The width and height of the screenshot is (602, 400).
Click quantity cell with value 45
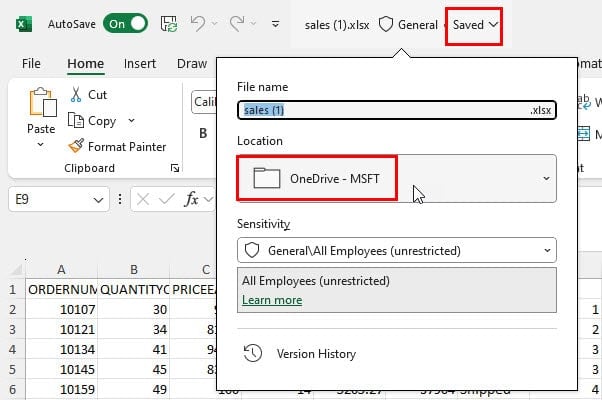click(134, 369)
